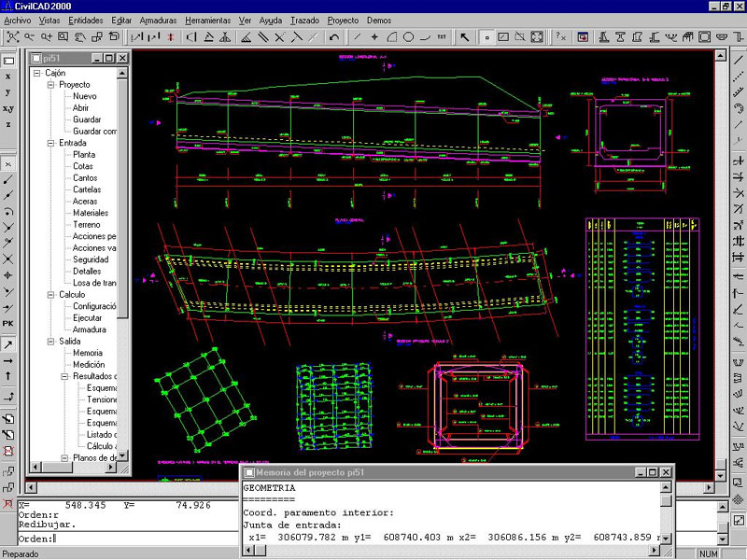The image size is (747, 560).
Task: Collapse the Entrada tree node
Action: [x=51, y=144]
